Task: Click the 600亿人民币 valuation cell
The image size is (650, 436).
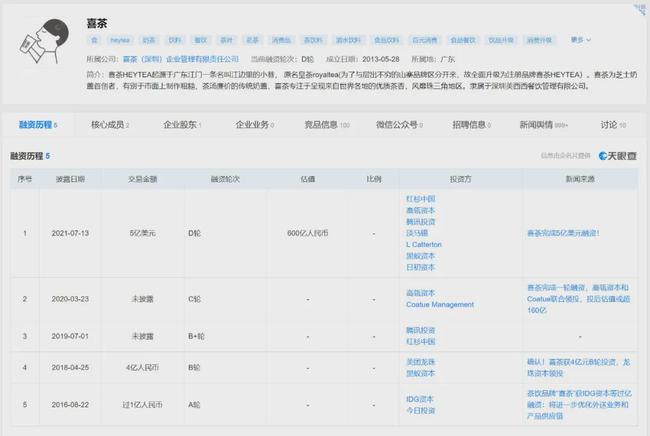Action: pos(308,233)
